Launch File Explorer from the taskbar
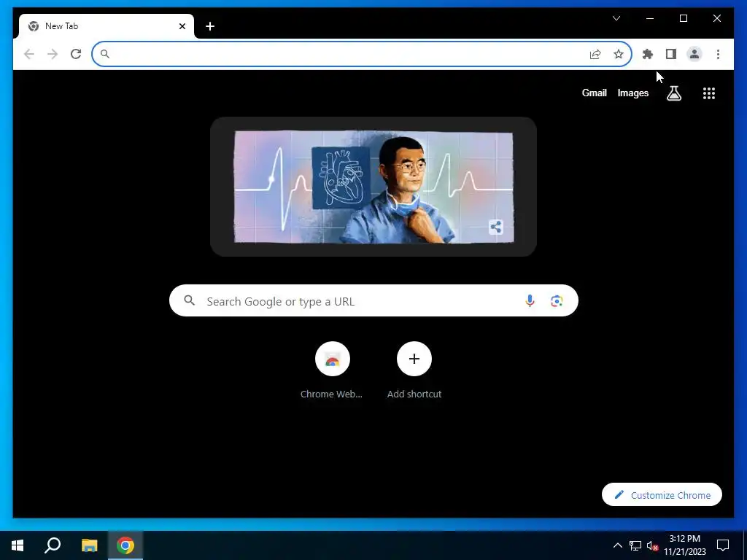Viewport: 747px width, 560px height. 89,545
